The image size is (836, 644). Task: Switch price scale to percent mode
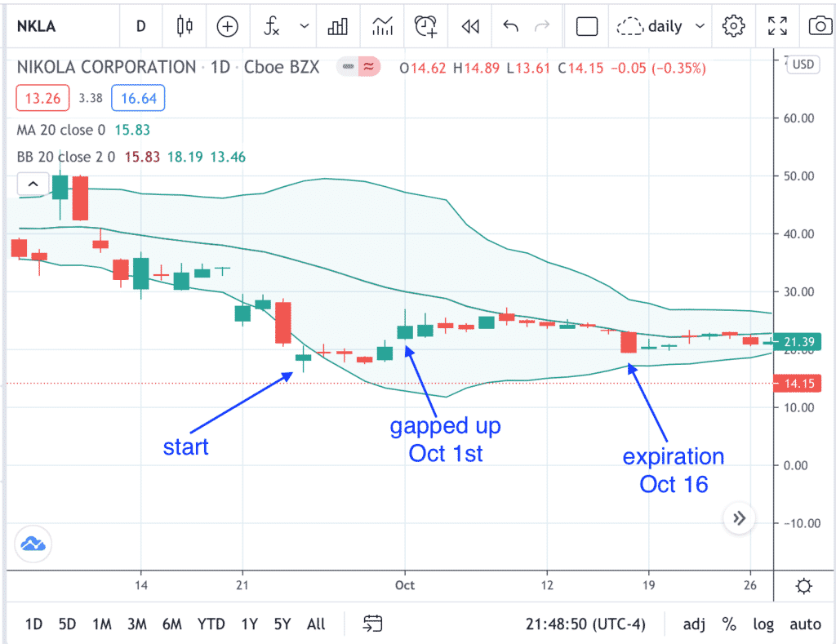coord(729,624)
